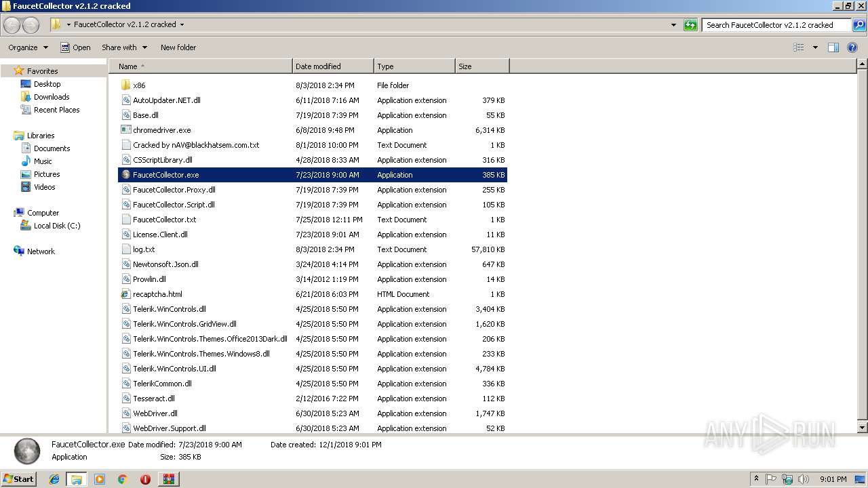Click the vertical scrollbar up arrow
The height and width of the screenshot is (488, 868).
coord(862,64)
